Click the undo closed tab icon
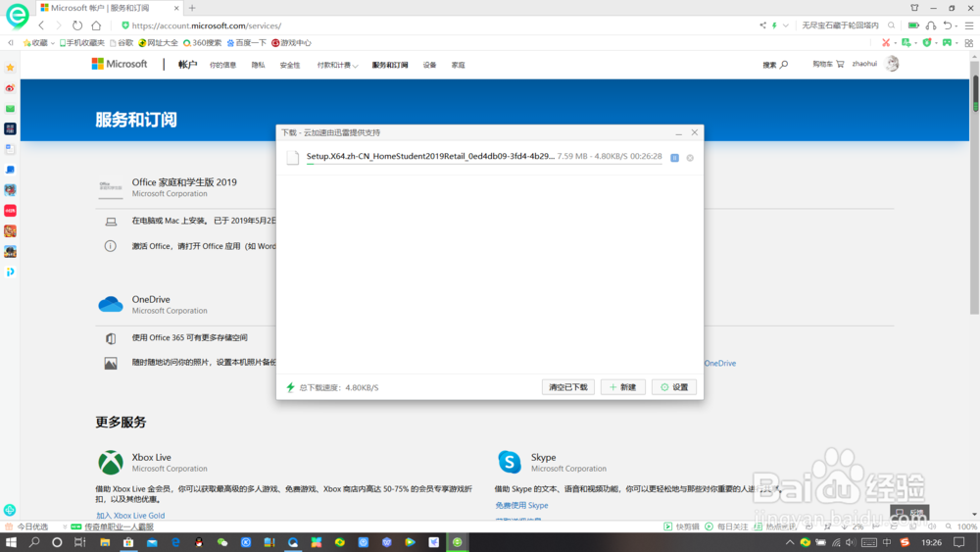The height and width of the screenshot is (552, 980). click(948, 25)
